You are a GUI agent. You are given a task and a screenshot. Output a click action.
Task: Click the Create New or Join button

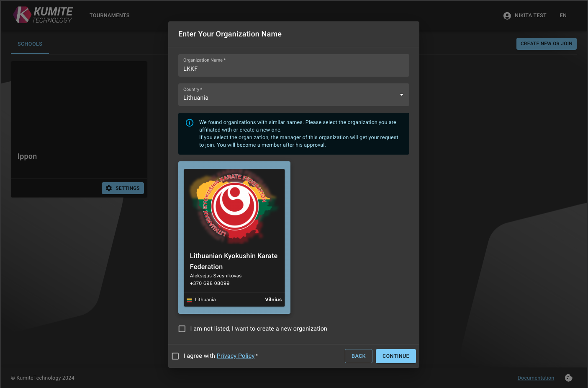[546, 44]
